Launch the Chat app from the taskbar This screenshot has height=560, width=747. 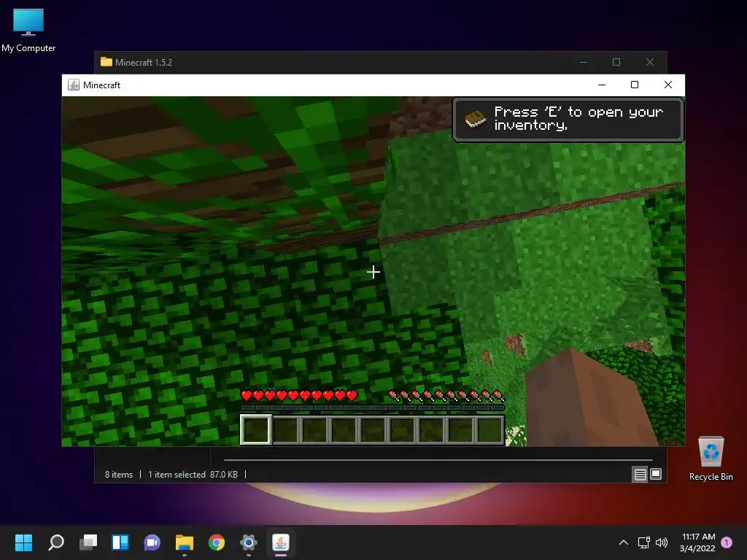tap(152, 542)
